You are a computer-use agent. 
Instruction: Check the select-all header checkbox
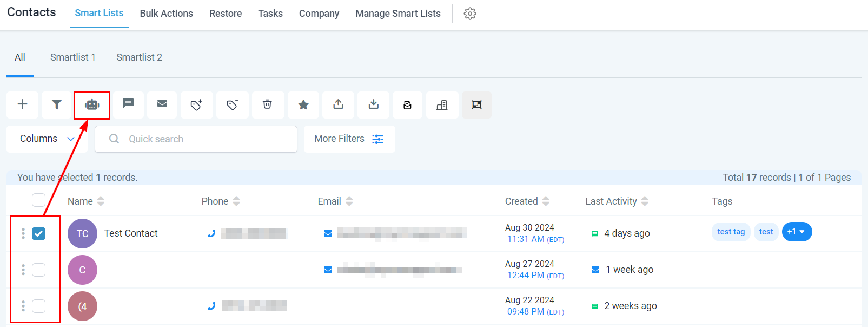coord(38,200)
